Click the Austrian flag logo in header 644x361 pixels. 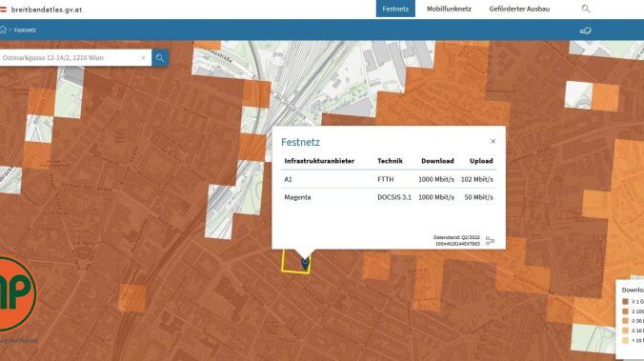click(x=3, y=9)
